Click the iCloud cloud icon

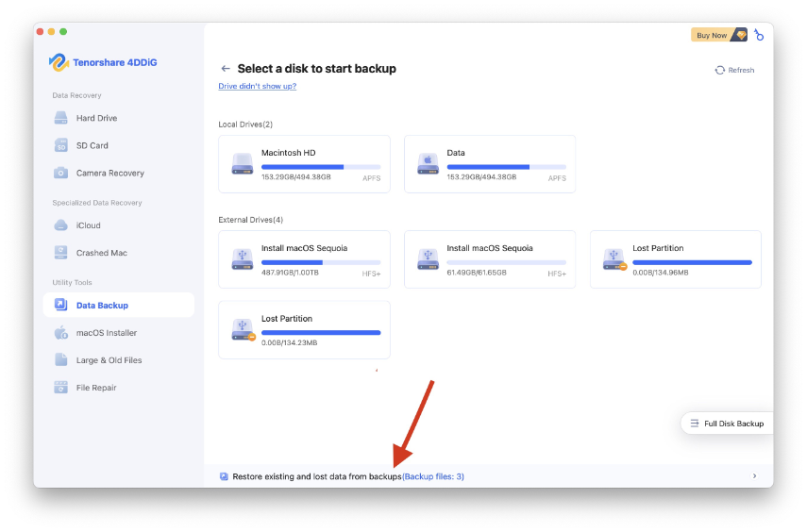[60, 225]
